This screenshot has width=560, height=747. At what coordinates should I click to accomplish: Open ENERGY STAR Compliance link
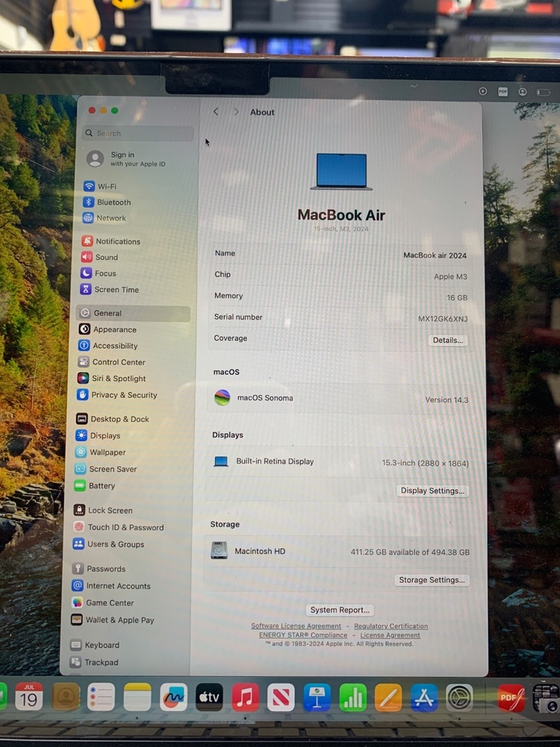303,635
